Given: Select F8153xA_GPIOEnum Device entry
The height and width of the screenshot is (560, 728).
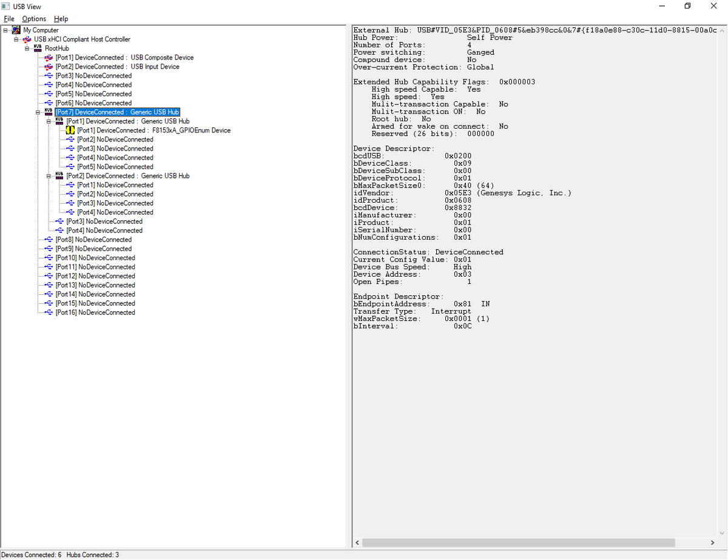Looking at the screenshot, I should pyautogui.click(x=154, y=130).
